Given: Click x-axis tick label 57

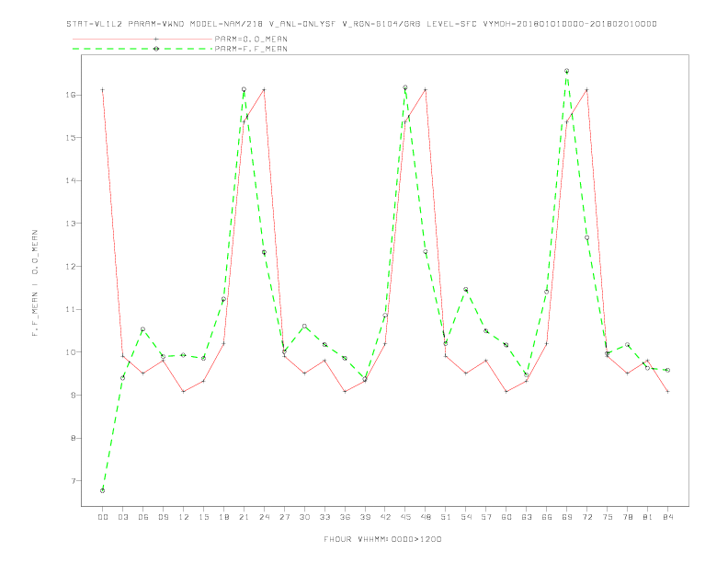Looking at the screenshot, I should [486, 517].
